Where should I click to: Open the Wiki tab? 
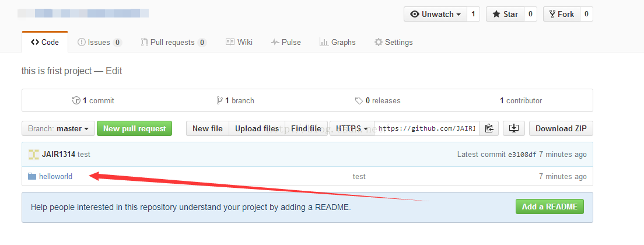coord(239,42)
